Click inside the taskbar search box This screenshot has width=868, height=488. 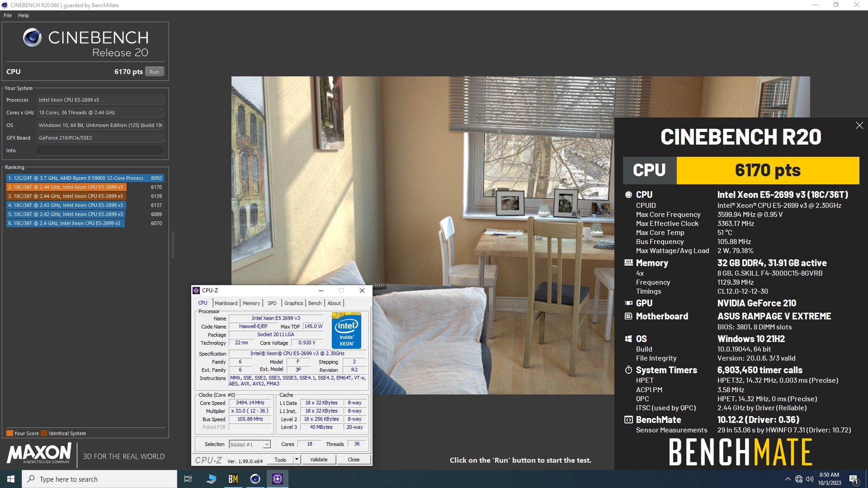[x=99, y=479]
